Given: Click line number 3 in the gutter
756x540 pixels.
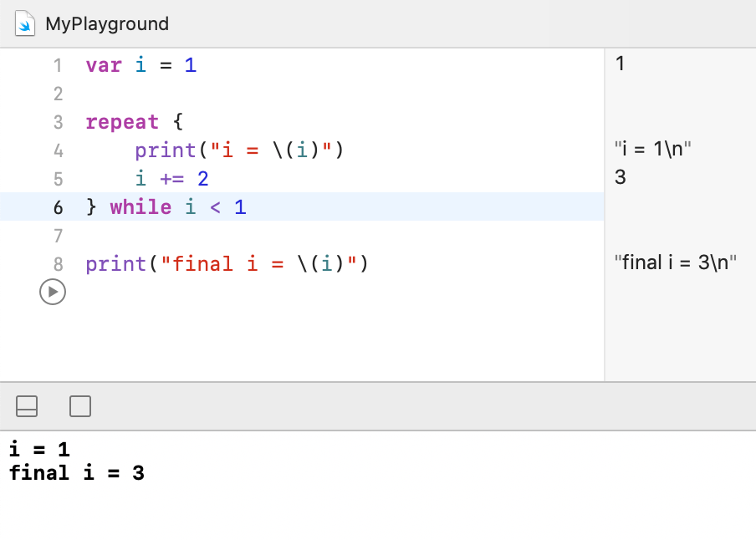Looking at the screenshot, I should coord(58,123).
